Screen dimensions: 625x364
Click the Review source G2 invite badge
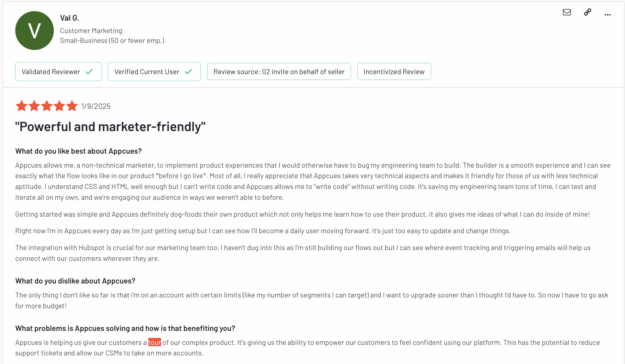point(279,72)
